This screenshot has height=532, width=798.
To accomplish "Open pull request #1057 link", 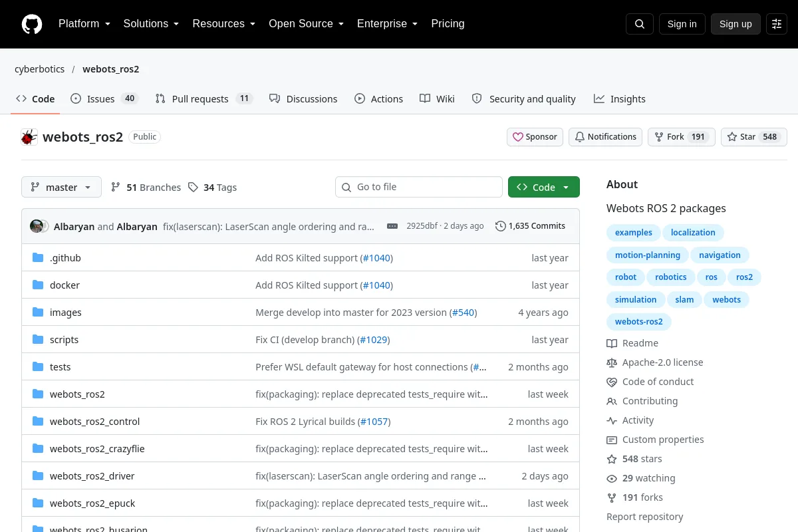I will [374, 422].
